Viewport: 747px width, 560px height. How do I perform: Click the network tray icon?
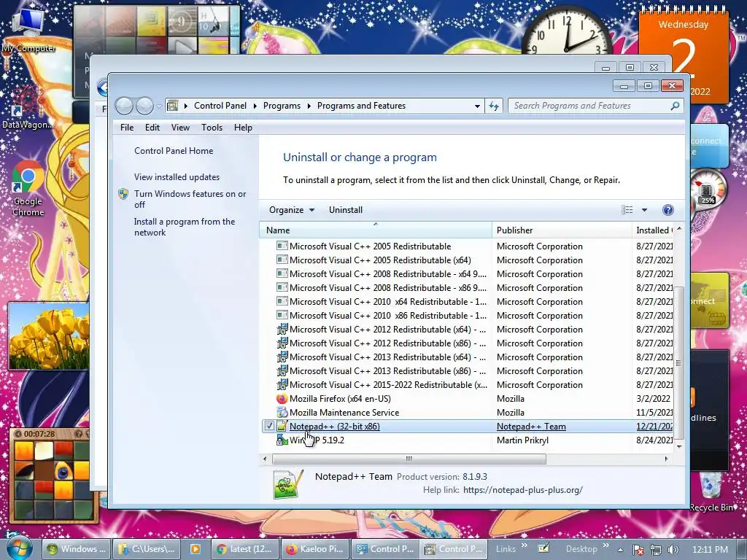pyautogui.click(x=656, y=550)
